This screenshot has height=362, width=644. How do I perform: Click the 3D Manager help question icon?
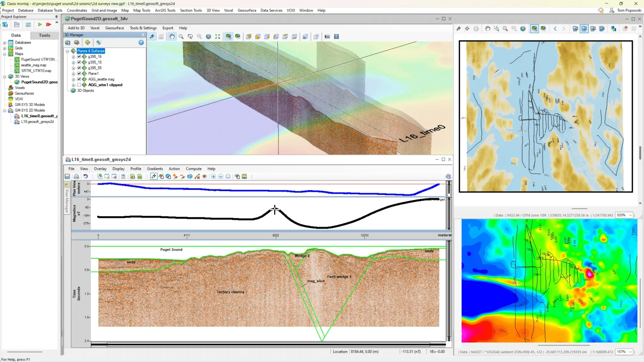pos(141,43)
